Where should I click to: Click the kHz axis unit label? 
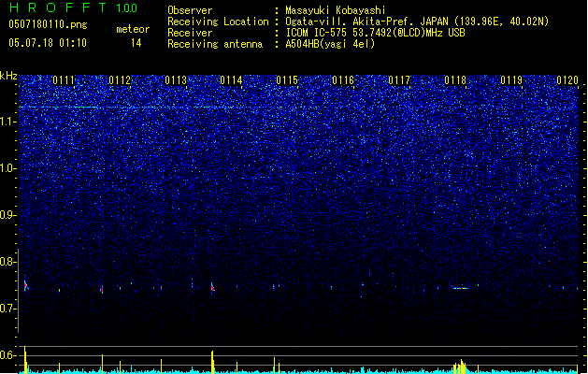tap(8, 76)
